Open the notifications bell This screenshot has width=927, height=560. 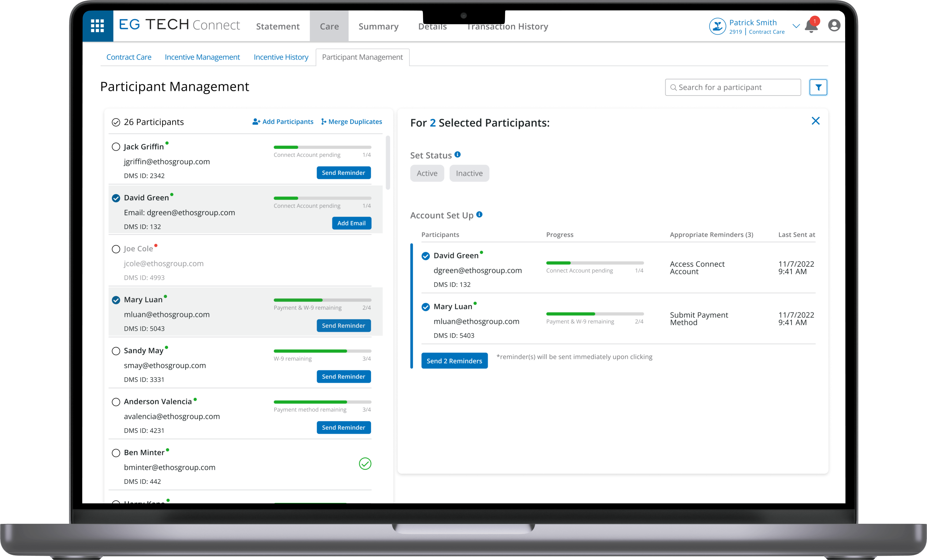(x=811, y=26)
